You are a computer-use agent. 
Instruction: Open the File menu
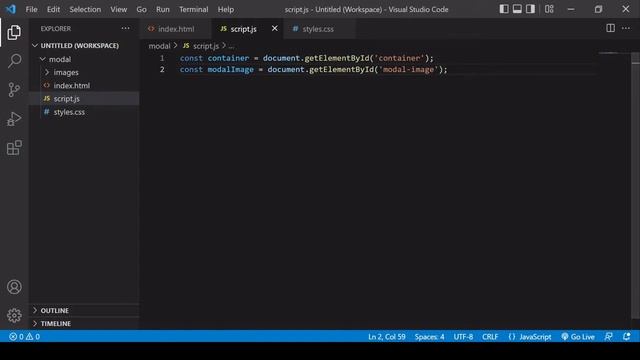pos(31,9)
